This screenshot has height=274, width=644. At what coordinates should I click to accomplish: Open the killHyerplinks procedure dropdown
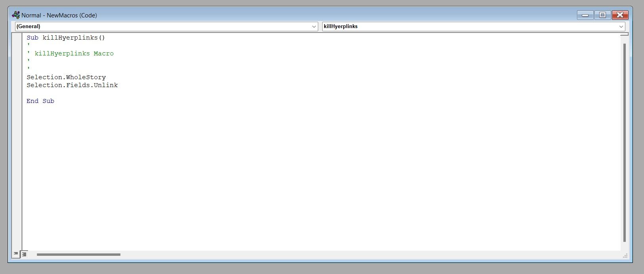[474, 27]
